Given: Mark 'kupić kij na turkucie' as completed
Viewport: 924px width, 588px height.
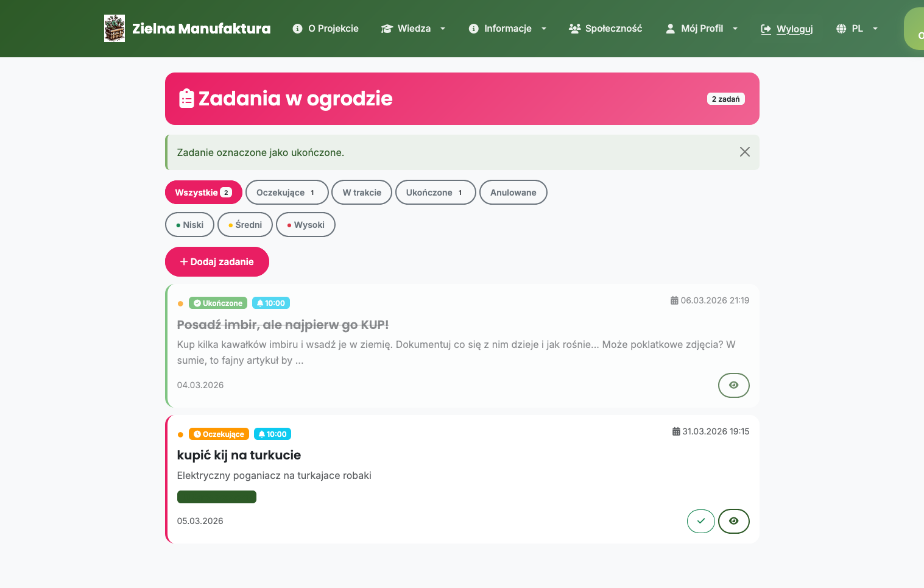Looking at the screenshot, I should point(700,521).
